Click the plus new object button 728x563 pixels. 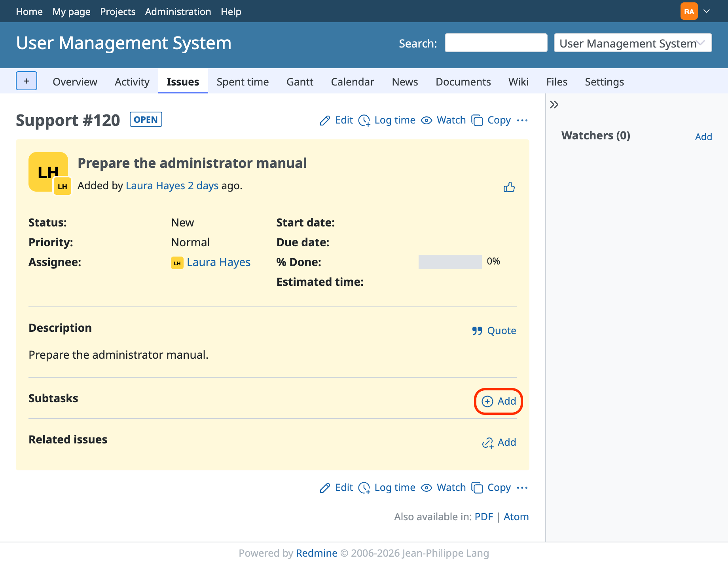[27, 81]
